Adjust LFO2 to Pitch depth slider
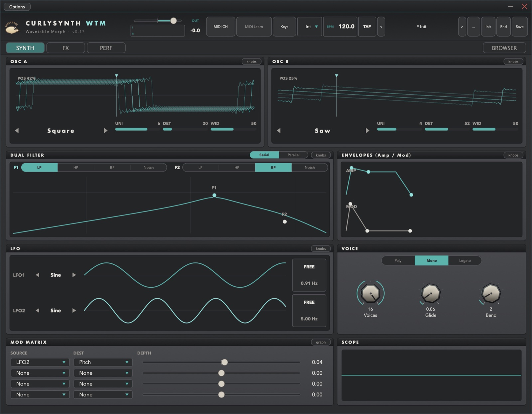This screenshot has width=532, height=414. pos(221,362)
